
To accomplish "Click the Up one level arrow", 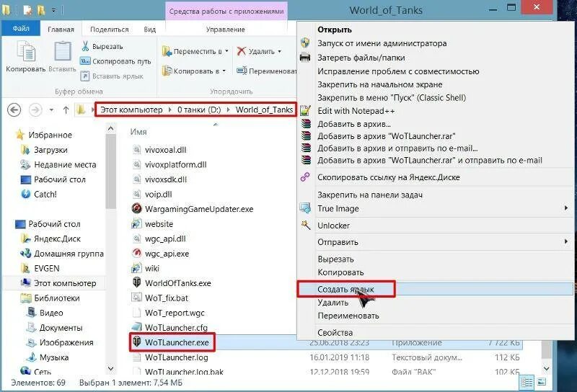I will [x=66, y=110].
